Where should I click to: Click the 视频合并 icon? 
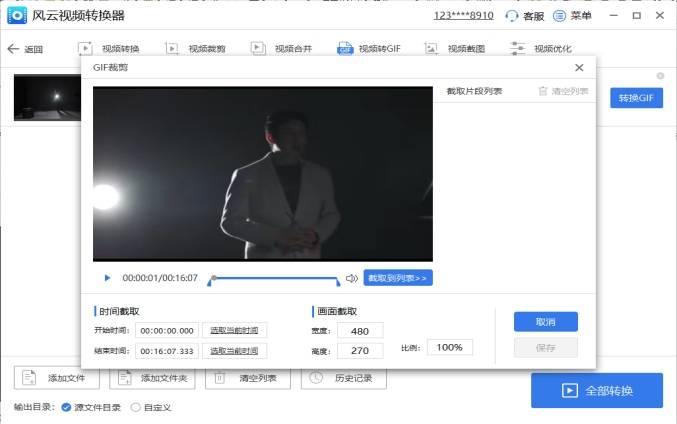click(x=258, y=48)
